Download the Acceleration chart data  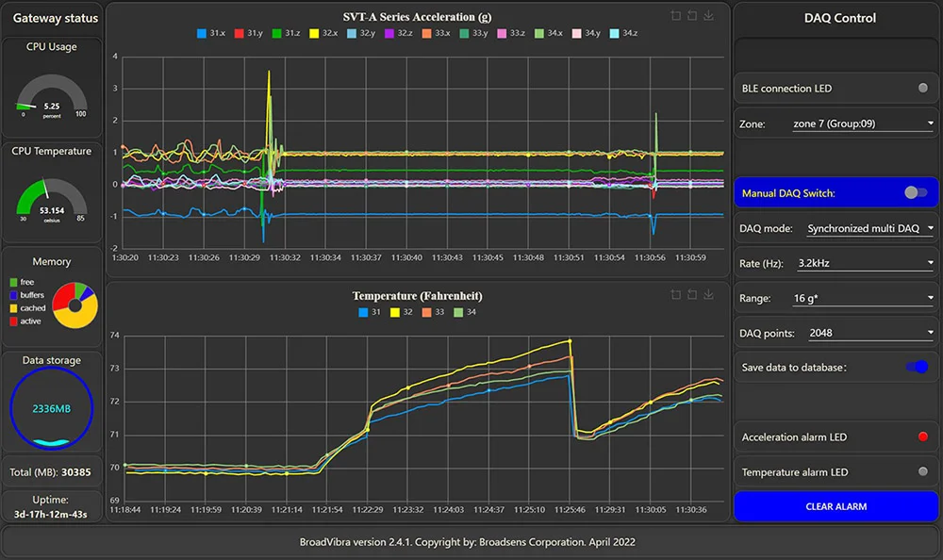[708, 15]
